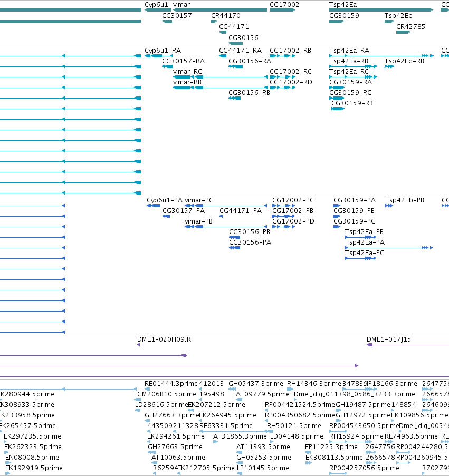The width and height of the screenshot is (449, 476).
Task: Click the FGM206B10.5prime EST label
Action: click(x=165, y=394)
